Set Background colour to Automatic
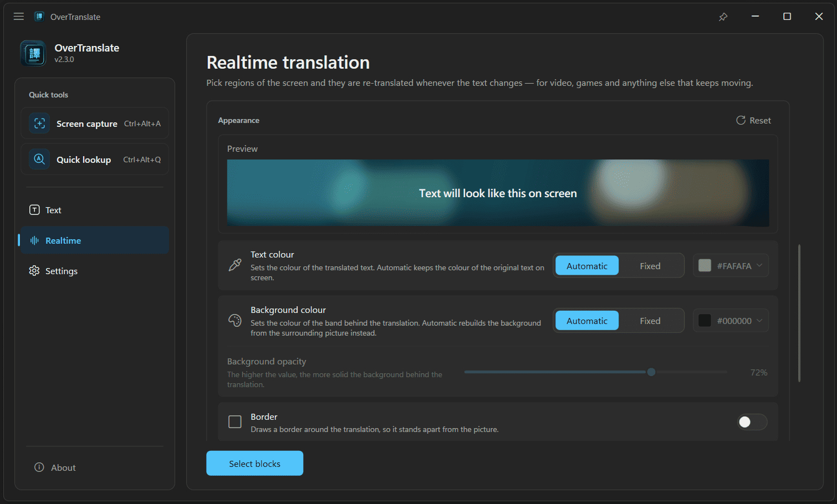This screenshot has height=504, width=837. 587,321
